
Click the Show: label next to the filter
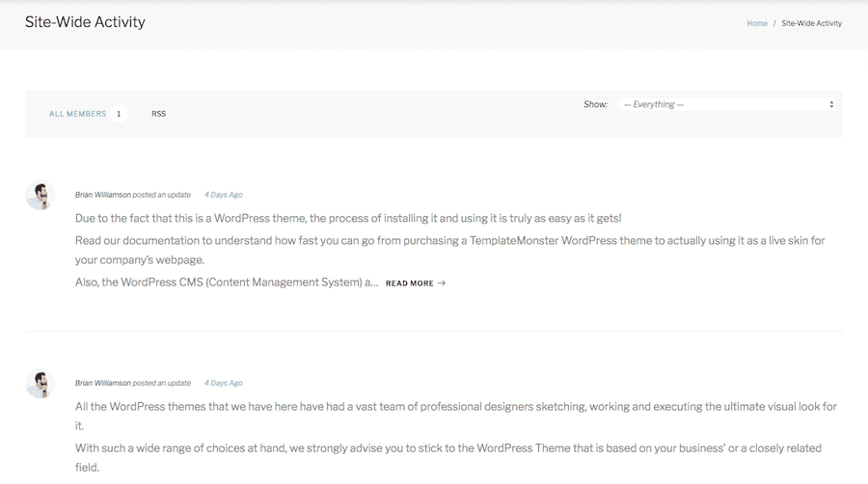(x=595, y=104)
